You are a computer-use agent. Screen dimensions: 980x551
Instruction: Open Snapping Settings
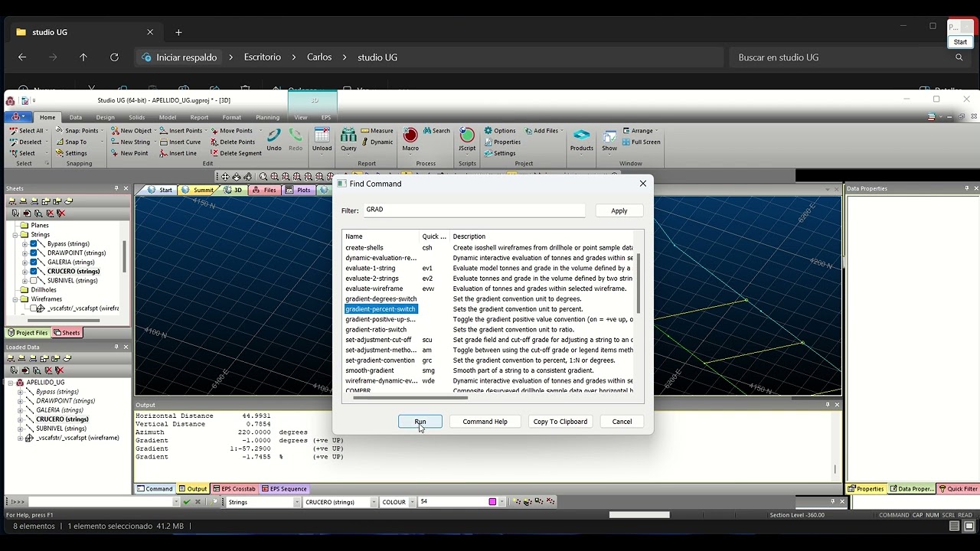pyautogui.click(x=71, y=153)
